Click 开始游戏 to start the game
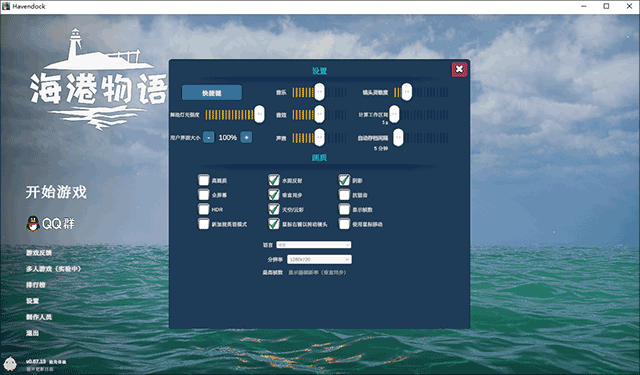The height and width of the screenshot is (375, 640). 56,192
